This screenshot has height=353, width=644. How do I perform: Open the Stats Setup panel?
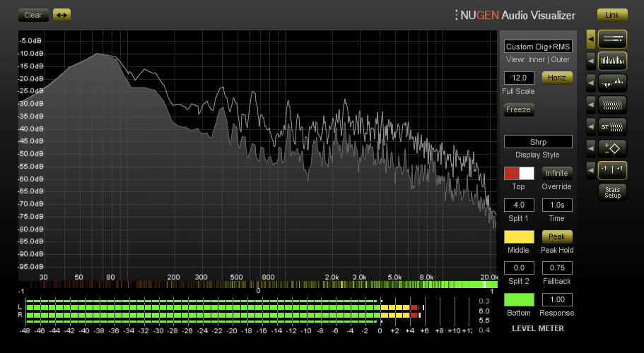coord(612,192)
